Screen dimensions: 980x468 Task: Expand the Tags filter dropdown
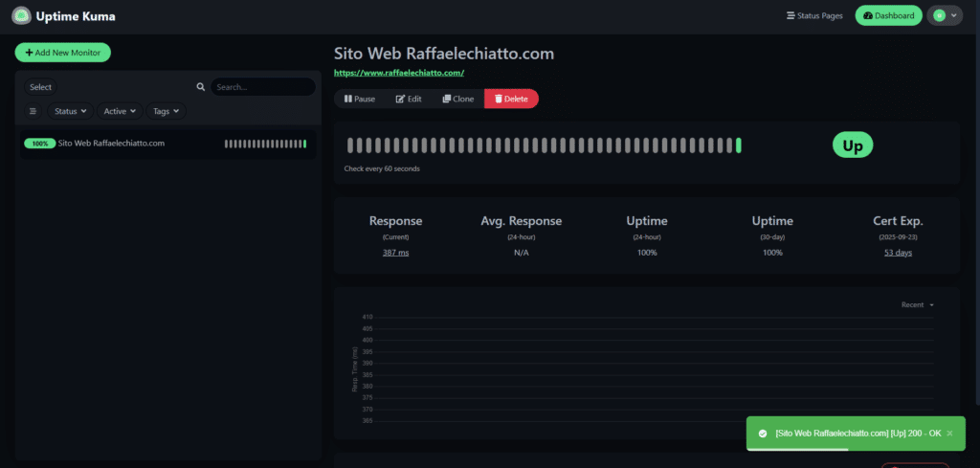click(166, 111)
